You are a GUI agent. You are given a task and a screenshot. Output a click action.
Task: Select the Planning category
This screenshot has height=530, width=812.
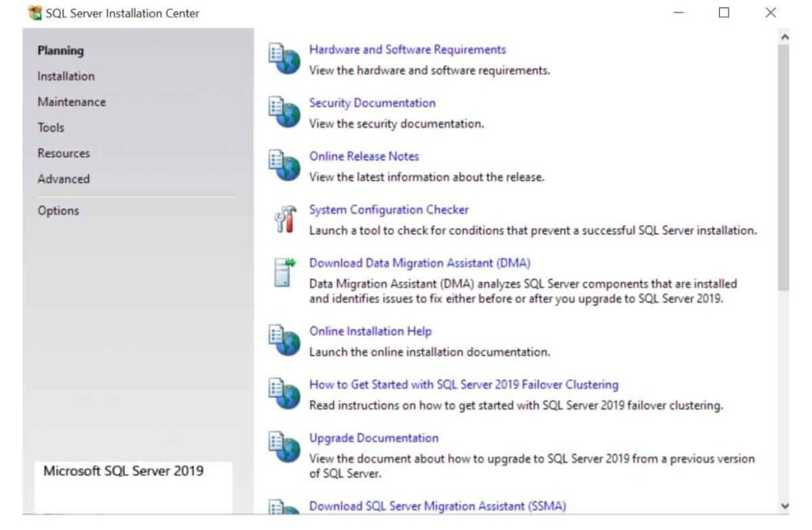pyautogui.click(x=60, y=51)
